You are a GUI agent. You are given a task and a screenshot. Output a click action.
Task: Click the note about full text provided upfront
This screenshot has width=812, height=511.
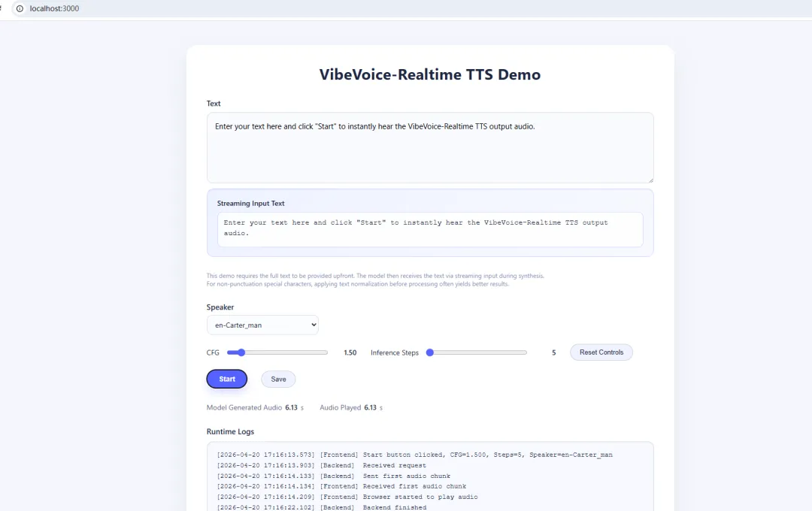pyautogui.click(x=375, y=276)
